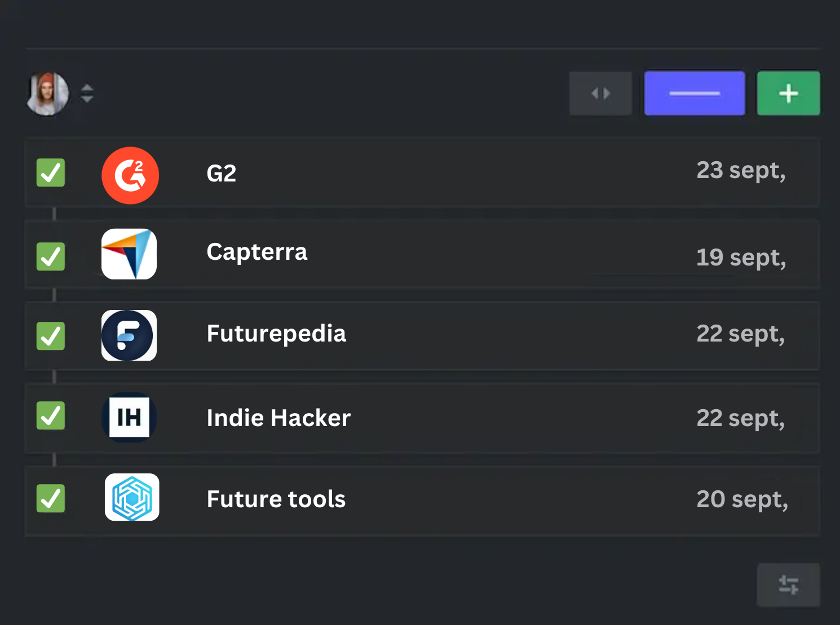
Task: Uncheck the Capterra checkbox
Action: 51,256
